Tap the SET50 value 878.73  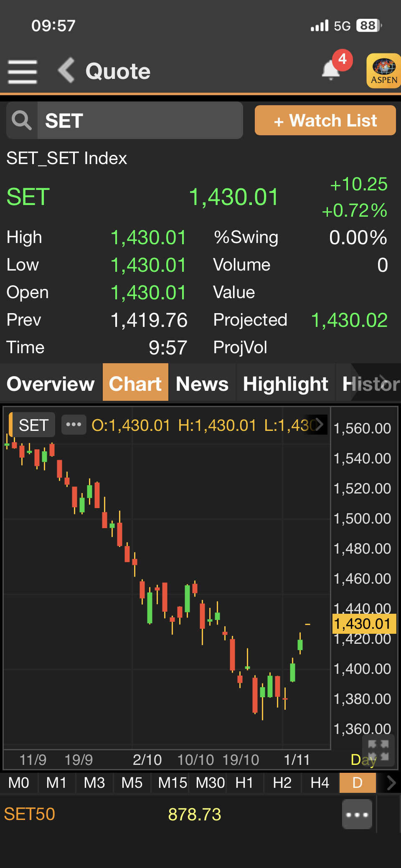(195, 814)
